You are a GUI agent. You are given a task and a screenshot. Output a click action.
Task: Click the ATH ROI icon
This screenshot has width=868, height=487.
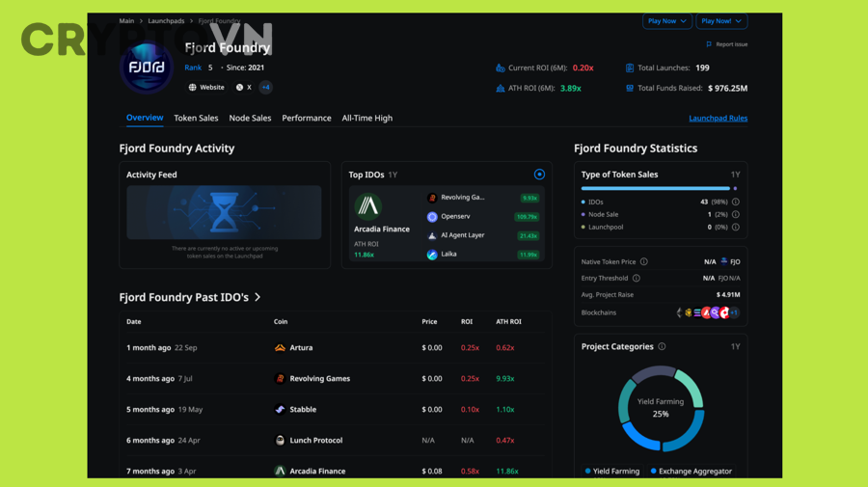pyautogui.click(x=501, y=88)
